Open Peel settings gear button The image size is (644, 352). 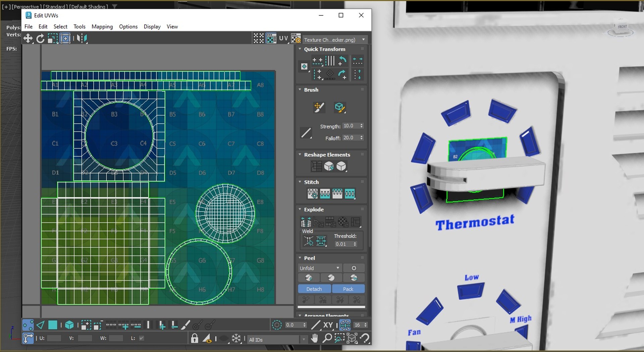[354, 268]
